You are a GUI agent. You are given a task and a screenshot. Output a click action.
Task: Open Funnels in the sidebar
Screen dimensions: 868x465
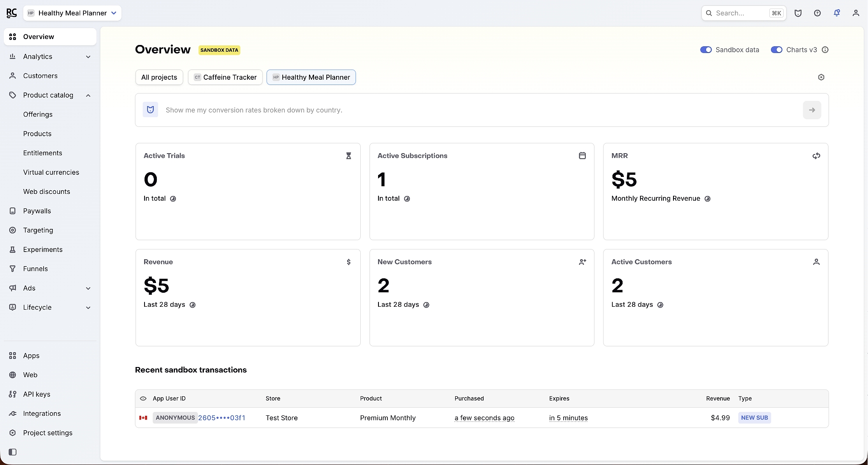pos(50,269)
